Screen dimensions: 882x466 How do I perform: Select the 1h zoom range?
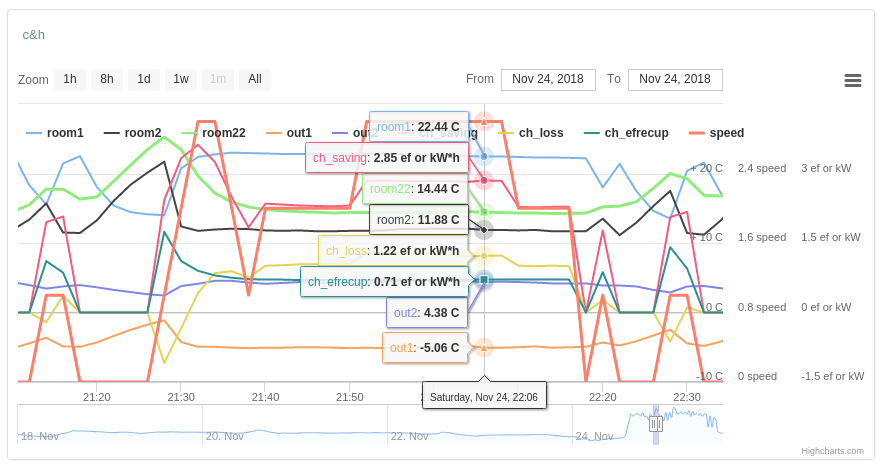coord(70,79)
